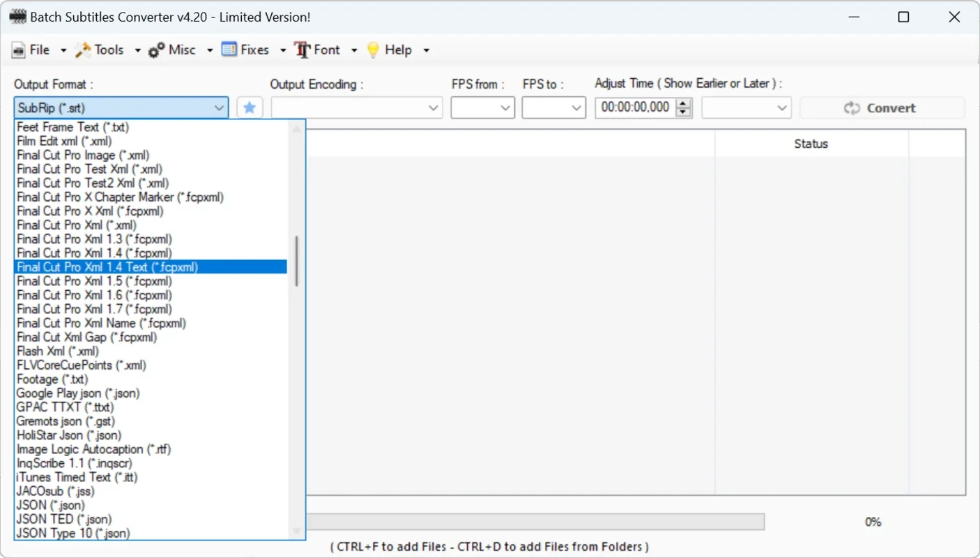This screenshot has height=558, width=980.
Task: Select Final Cut Xml Gap (*.fcpxml)
Action: 151,337
